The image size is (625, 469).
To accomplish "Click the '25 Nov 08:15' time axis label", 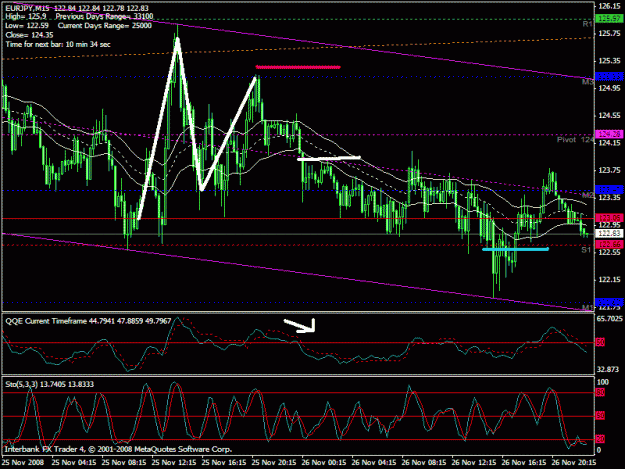I will tap(124, 463).
